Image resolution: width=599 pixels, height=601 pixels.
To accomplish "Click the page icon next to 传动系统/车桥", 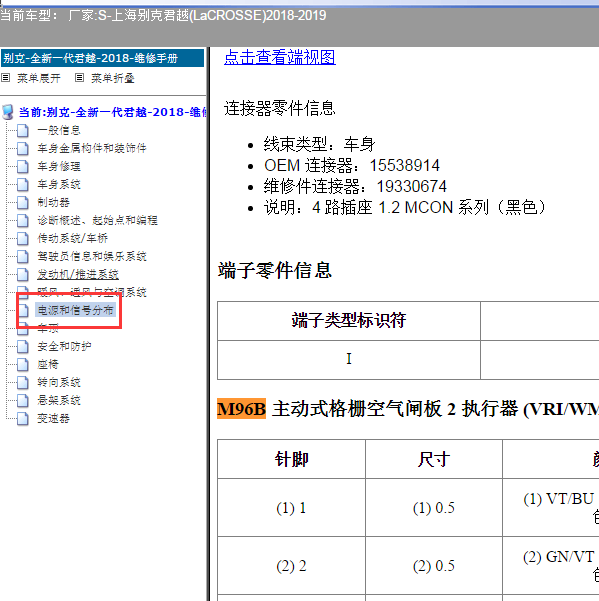I will point(23,238).
